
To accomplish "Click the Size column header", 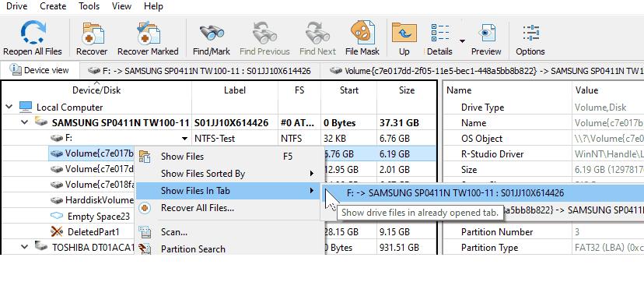I will point(407,90).
